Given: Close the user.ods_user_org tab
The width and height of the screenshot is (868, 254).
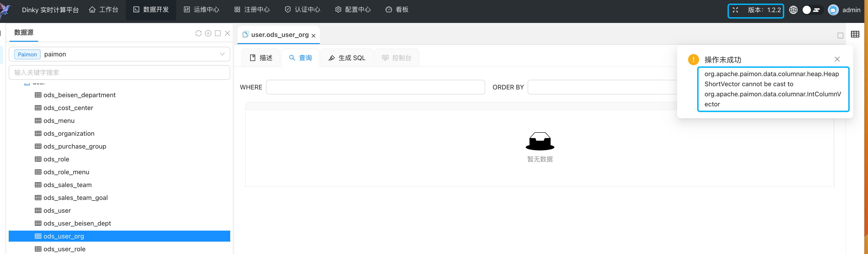Looking at the screenshot, I should click(313, 36).
